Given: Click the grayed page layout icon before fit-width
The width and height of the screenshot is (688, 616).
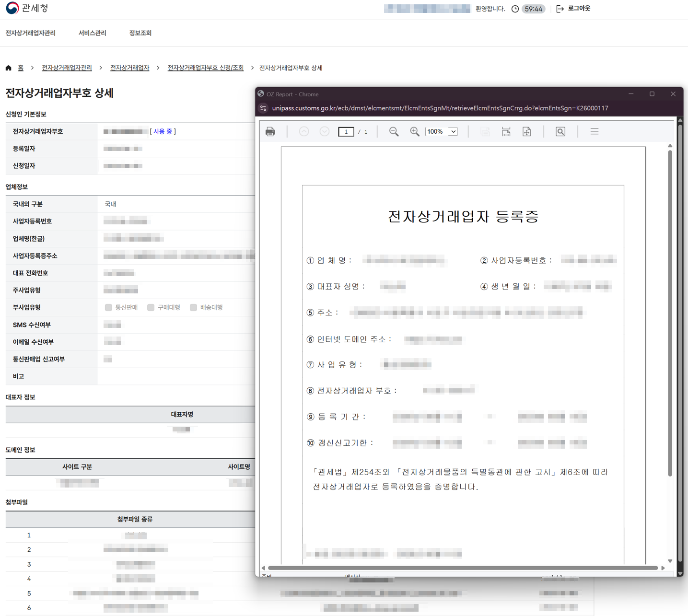Looking at the screenshot, I should click(485, 131).
